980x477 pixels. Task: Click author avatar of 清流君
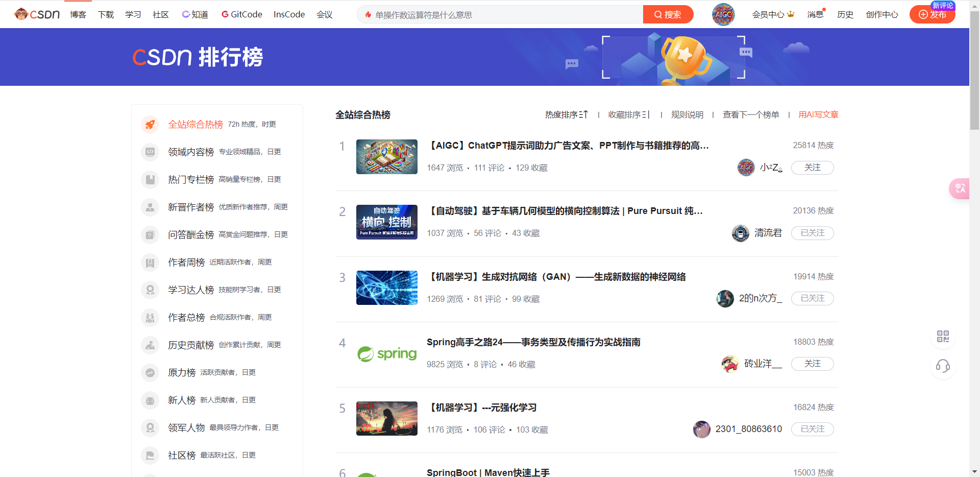(x=741, y=233)
